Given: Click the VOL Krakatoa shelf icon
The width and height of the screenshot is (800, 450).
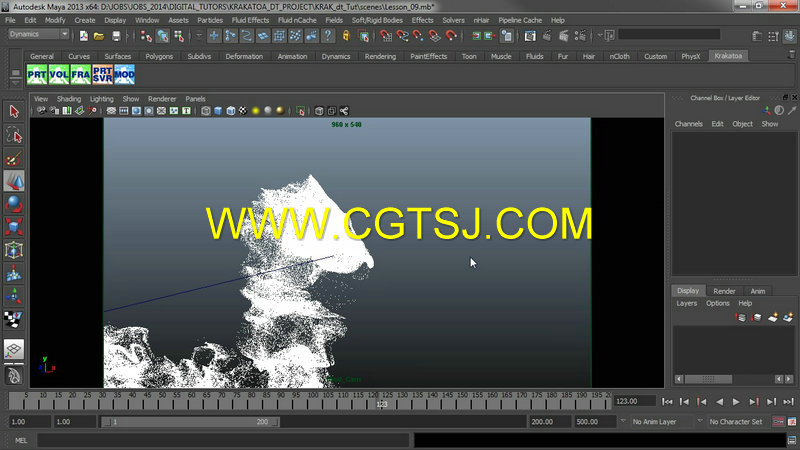Looking at the screenshot, I should pos(59,74).
